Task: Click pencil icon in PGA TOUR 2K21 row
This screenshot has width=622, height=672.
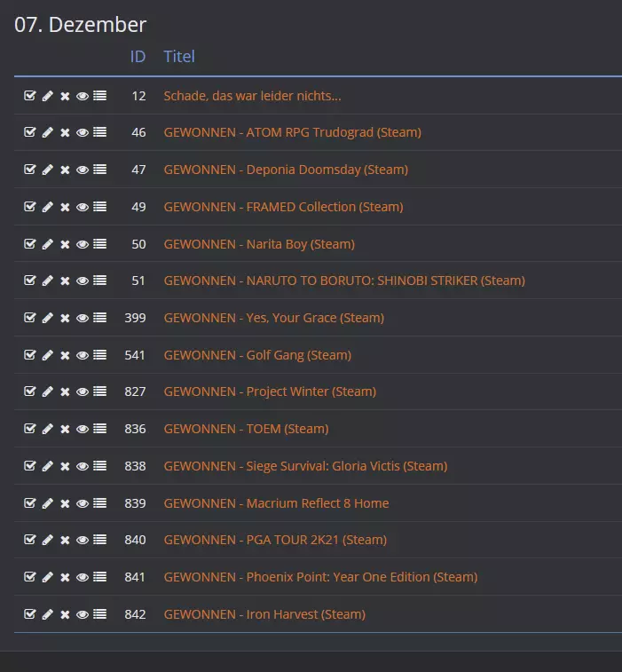Action: pos(47,540)
